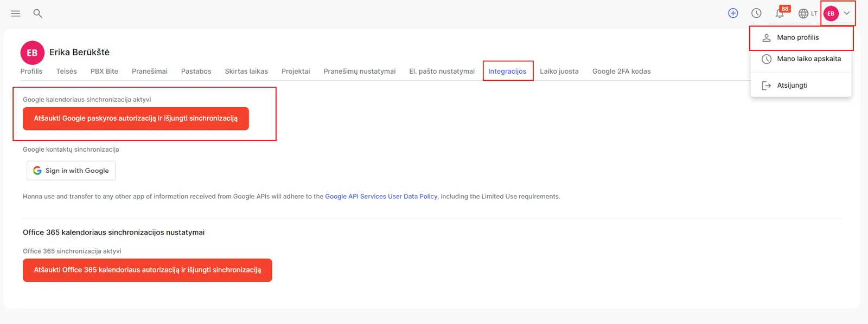Open the Skirtas laikas tab
The height and width of the screenshot is (324, 868).
[246, 72]
